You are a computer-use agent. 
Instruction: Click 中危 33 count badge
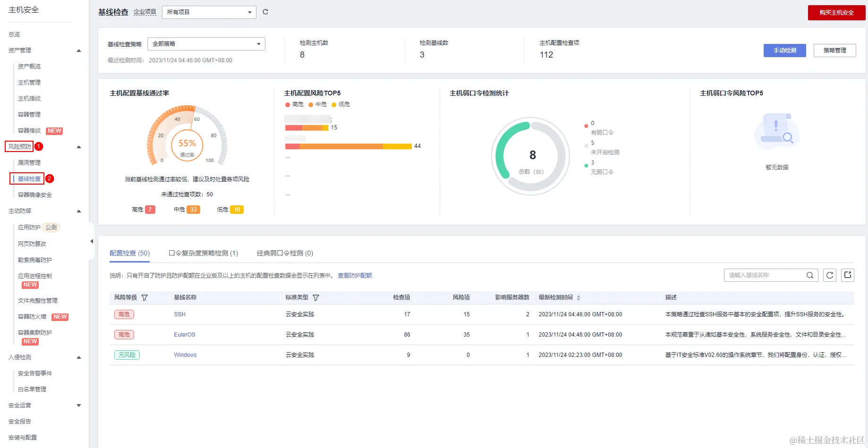(193, 210)
